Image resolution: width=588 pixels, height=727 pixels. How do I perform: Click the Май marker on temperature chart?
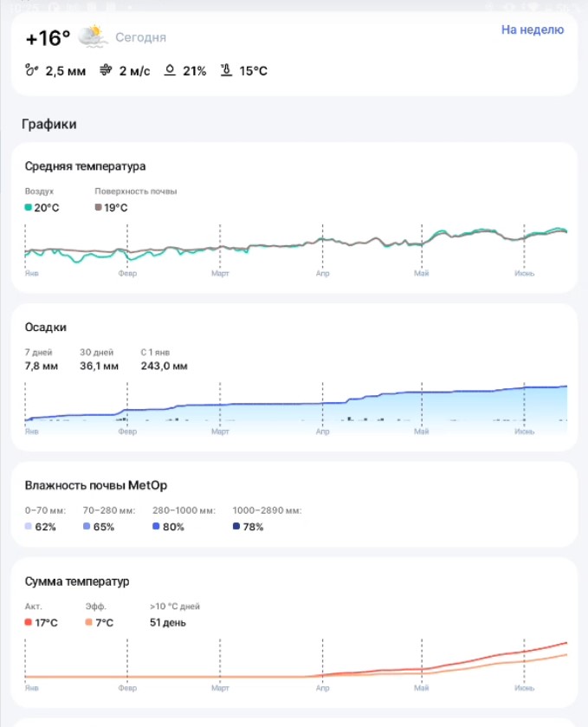pyautogui.click(x=421, y=273)
